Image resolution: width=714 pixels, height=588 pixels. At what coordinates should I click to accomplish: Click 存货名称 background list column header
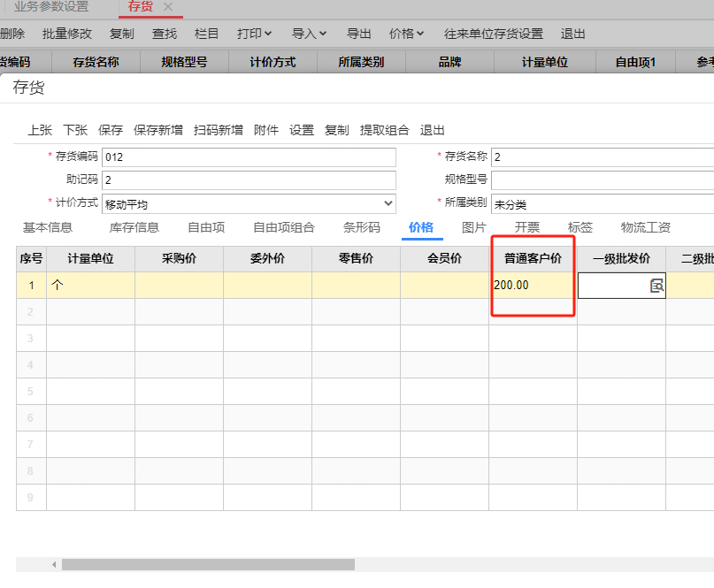(96, 62)
